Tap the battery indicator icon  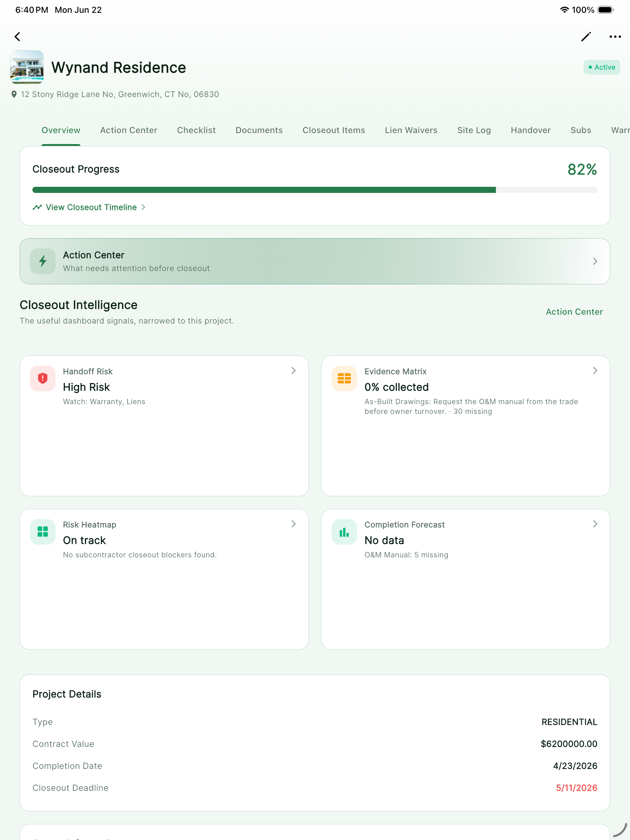pyautogui.click(x=606, y=10)
